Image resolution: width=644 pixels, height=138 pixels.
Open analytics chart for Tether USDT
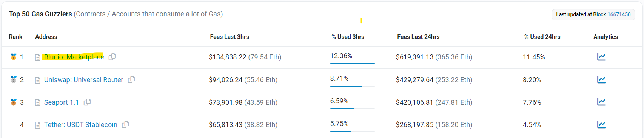[x=601, y=124]
